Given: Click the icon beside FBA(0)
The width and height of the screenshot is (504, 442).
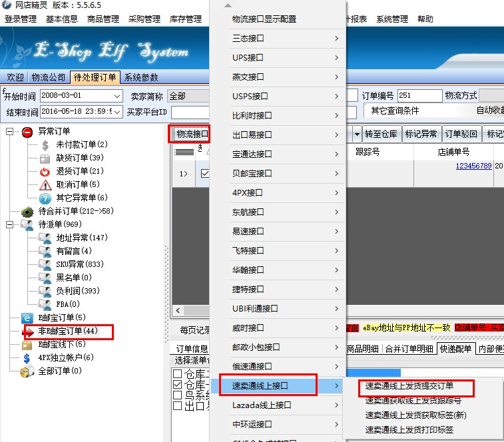Looking at the screenshot, I should [45, 304].
